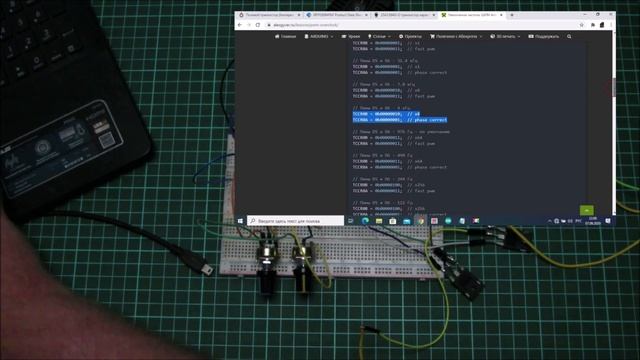Click the highlighted TCCR0A phase correct line
640x360 pixels.
click(400, 120)
